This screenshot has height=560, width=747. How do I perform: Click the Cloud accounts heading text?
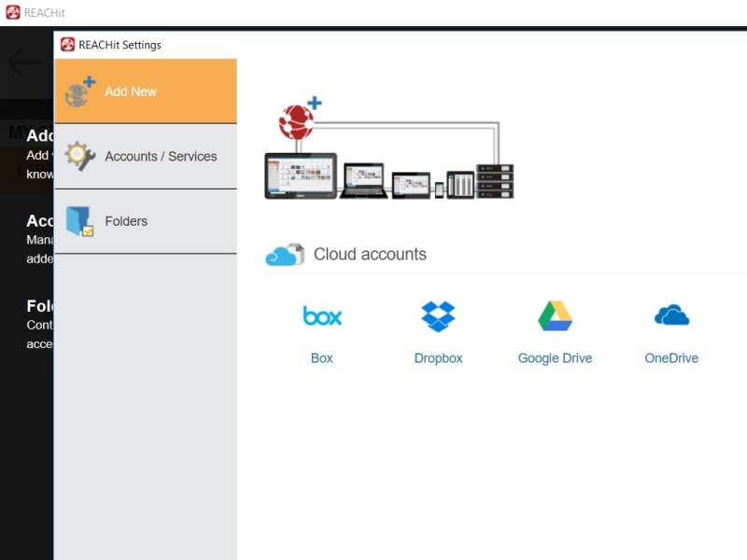tap(370, 254)
